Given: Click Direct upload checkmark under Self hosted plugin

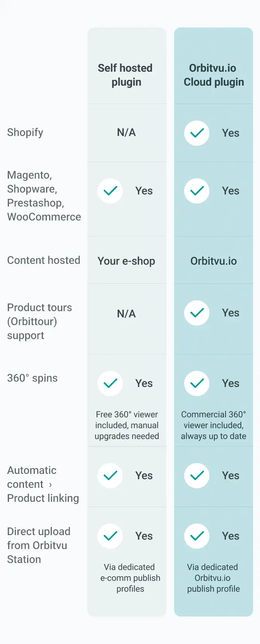Looking at the screenshot, I should pyautogui.click(x=110, y=536).
